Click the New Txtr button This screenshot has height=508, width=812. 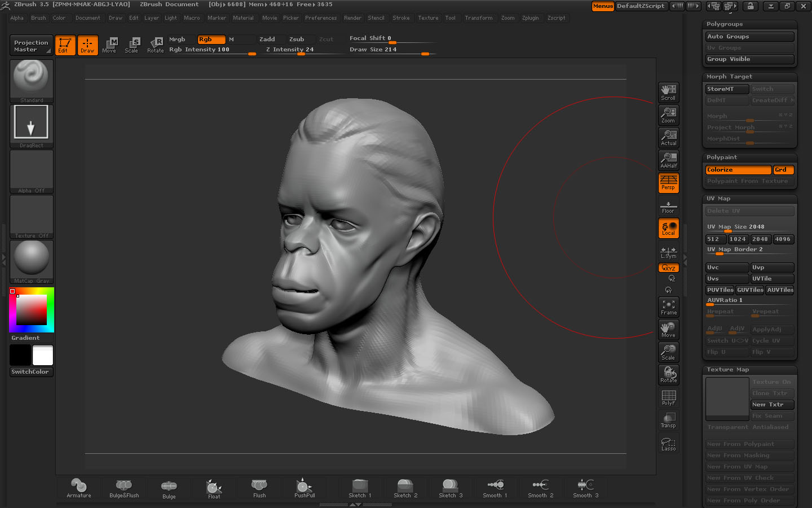772,404
